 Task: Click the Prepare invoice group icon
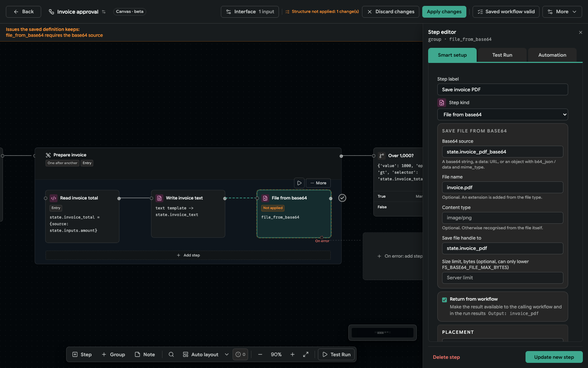coord(48,155)
